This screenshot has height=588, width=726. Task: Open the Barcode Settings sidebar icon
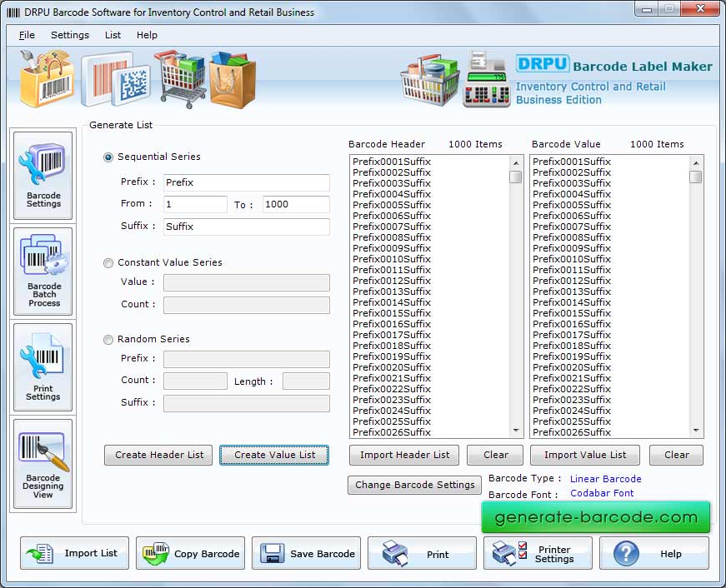[43, 176]
